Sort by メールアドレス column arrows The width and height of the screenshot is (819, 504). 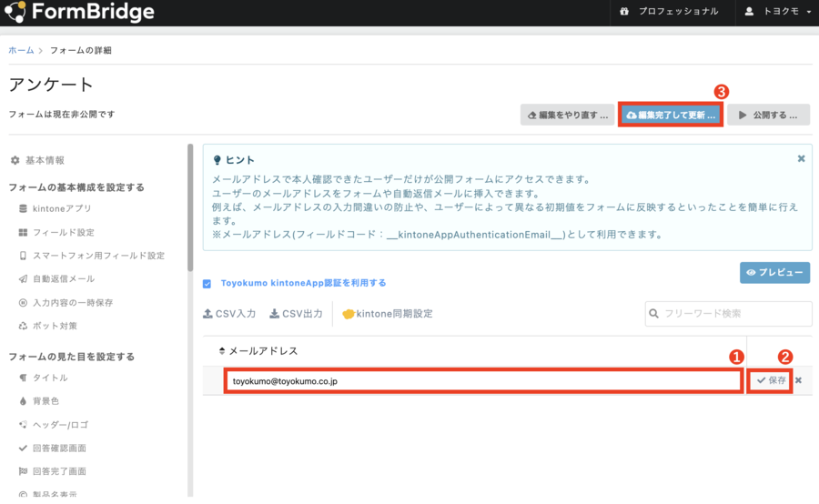(x=222, y=351)
